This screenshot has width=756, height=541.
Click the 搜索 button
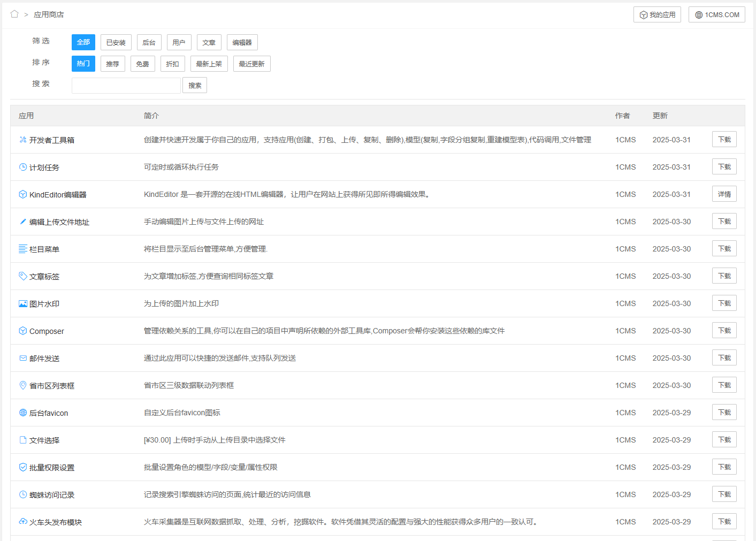pyautogui.click(x=195, y=85)
